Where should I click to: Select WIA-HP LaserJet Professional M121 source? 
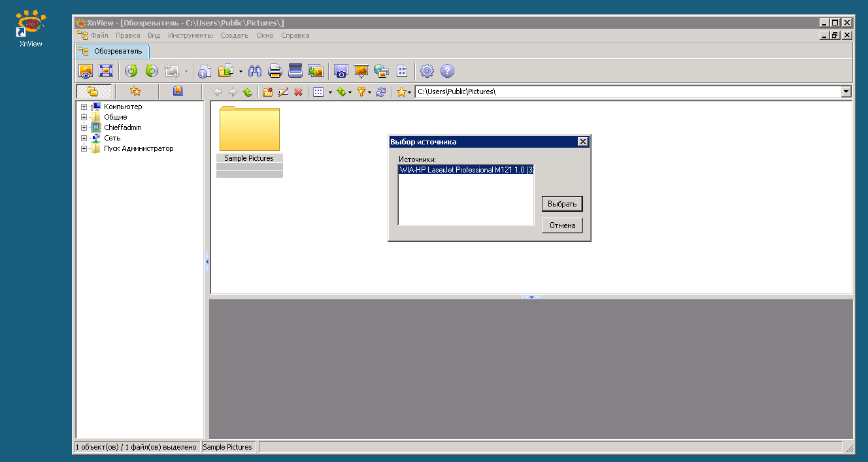pos(466,170)
